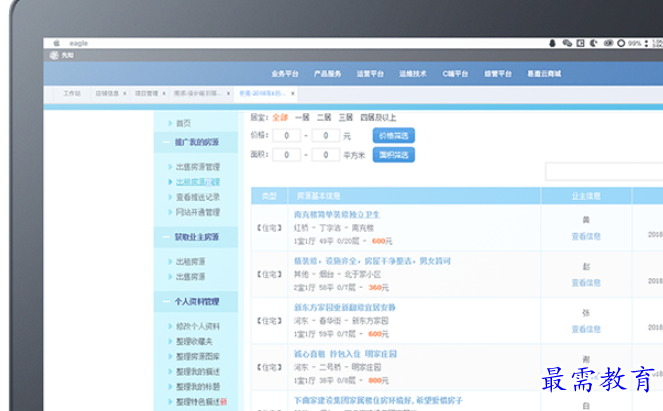The height and width of the screenshot is (411, 663).
Task: Select the 四居及以上 room filter
Action: [x=379, y=117]
